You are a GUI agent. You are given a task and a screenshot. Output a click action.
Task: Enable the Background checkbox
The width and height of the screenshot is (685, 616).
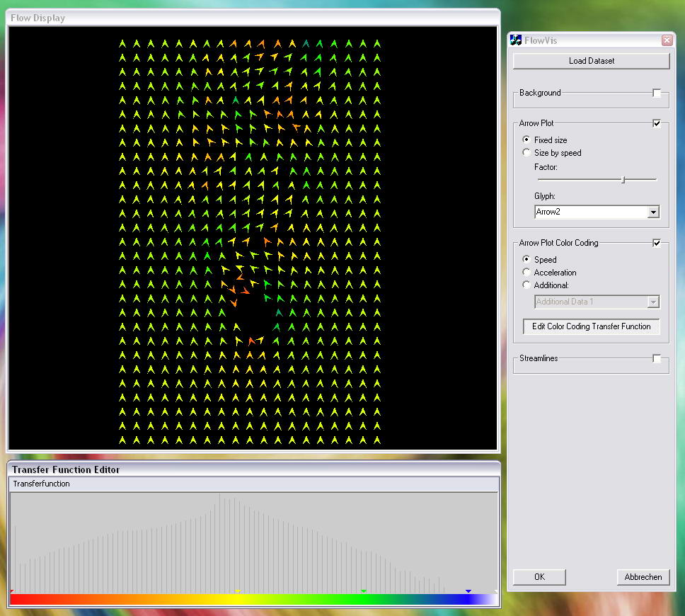pyautogui.click(x=657, y=93)
